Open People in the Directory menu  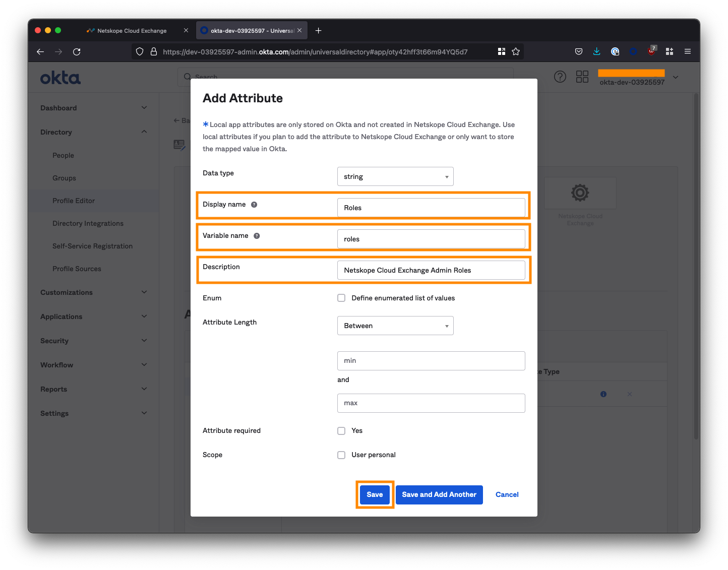pos(63,155)
